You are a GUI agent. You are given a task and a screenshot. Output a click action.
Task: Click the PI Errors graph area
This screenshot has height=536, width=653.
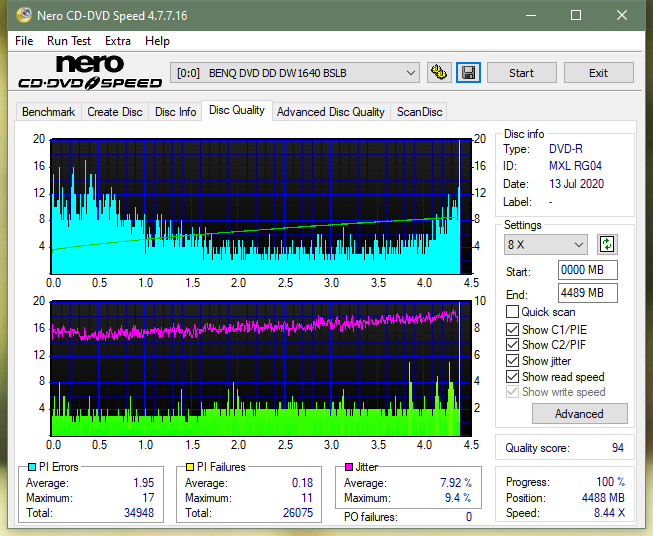click(261, 207)
